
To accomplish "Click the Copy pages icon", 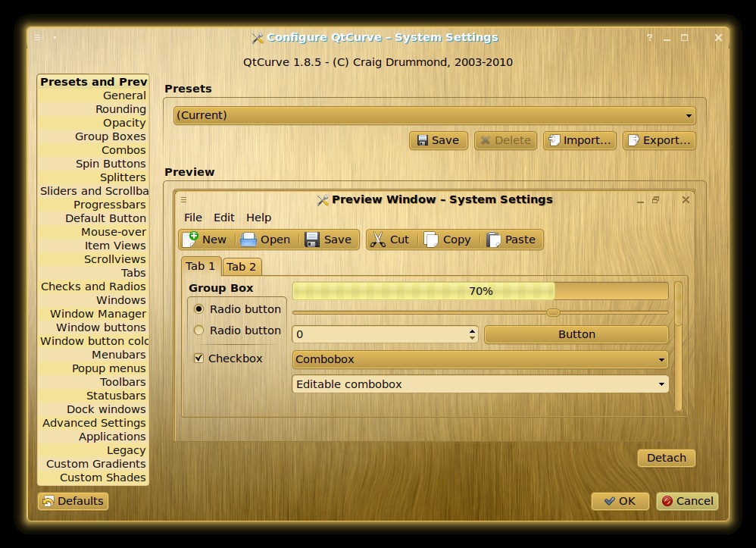I will click(431, 240).
